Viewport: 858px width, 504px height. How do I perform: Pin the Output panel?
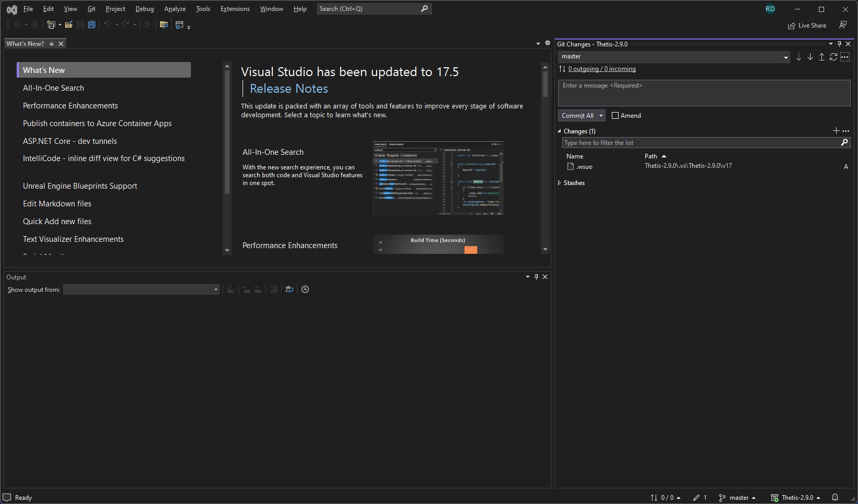(536, 277)
